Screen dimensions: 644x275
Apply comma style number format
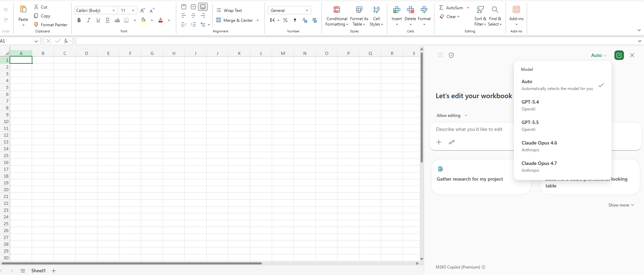point(295,20)
